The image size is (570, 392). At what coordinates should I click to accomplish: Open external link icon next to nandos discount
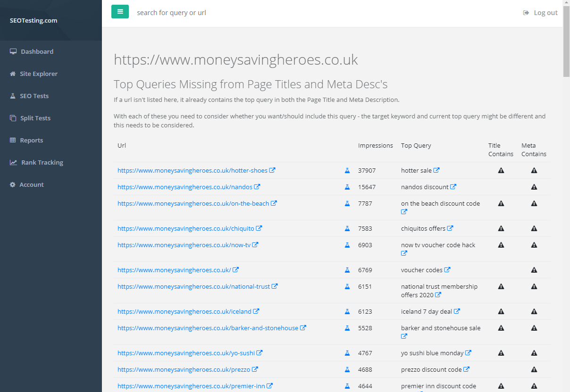(x=453, y=187)
